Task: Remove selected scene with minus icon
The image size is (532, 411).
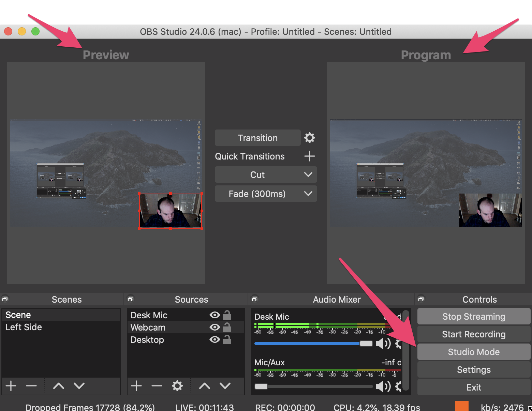Action: [x=31, y=386]
